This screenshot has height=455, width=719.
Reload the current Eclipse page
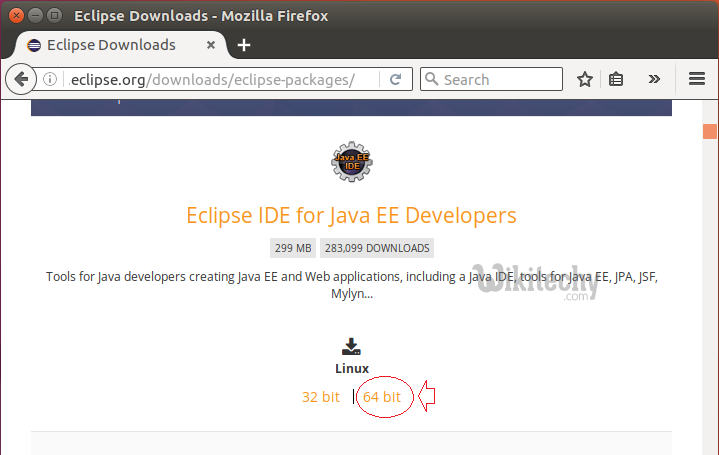point(396,80)
